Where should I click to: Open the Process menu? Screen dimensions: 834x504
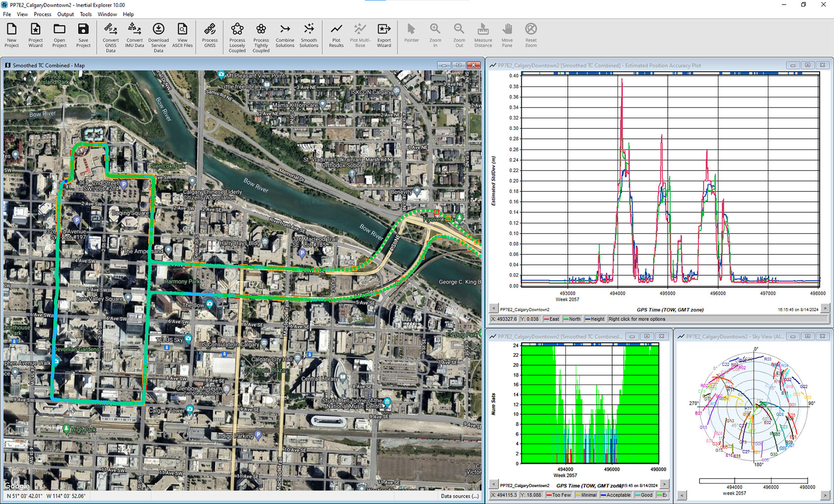pos(42,14)
